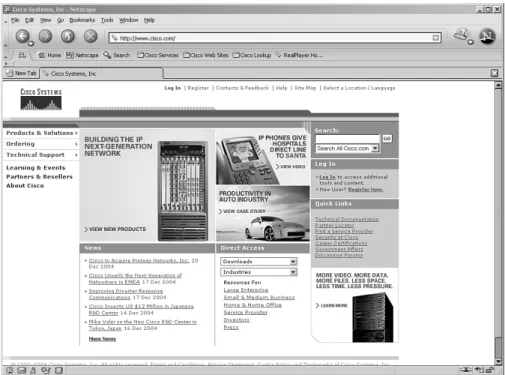Stop loading with the Stop button

coord(90,36)
